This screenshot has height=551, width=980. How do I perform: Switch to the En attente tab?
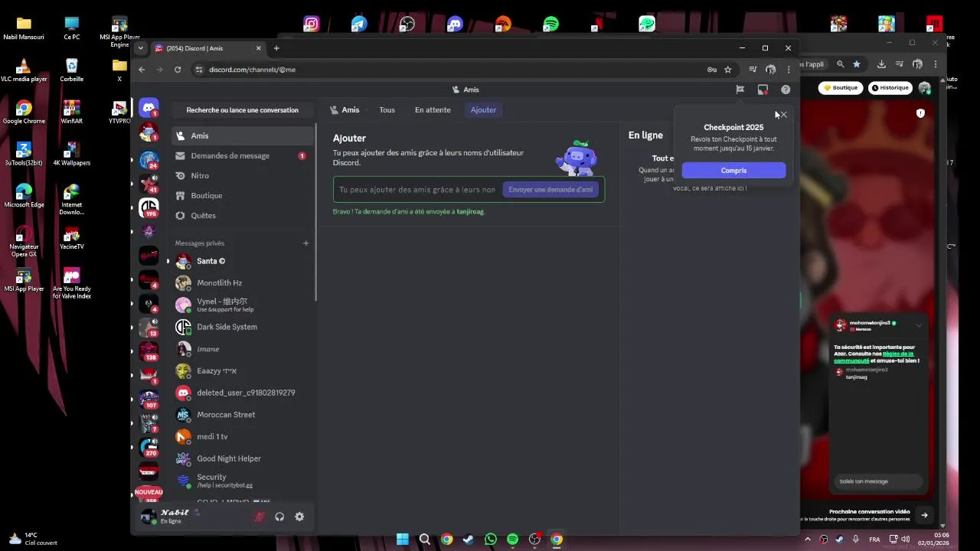(x=433, y=110)
